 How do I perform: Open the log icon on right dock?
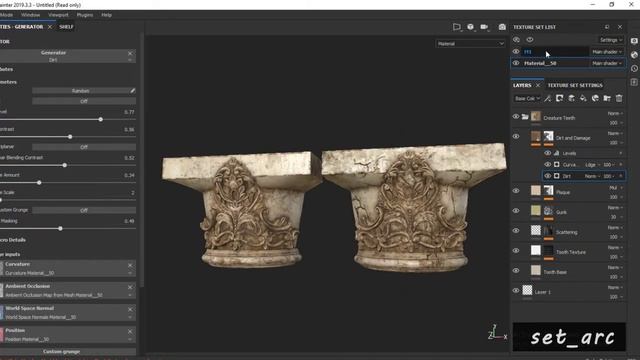pos(634,82)
